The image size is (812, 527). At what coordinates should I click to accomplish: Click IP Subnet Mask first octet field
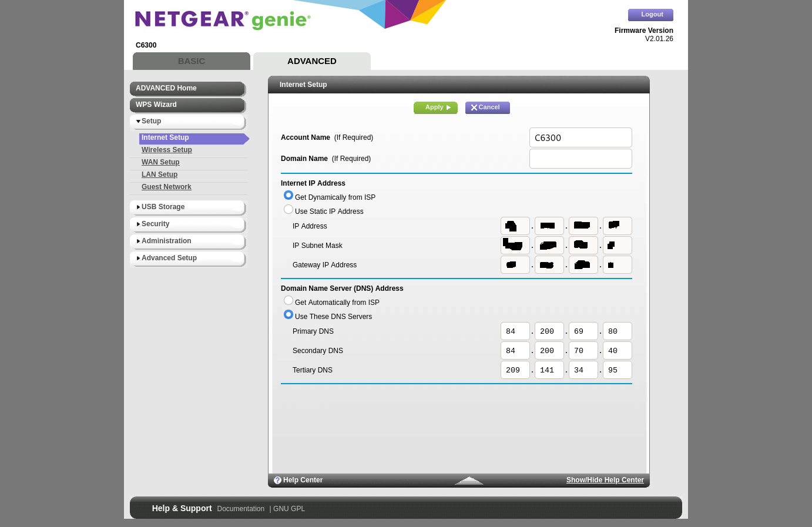[x=515, y=246]
